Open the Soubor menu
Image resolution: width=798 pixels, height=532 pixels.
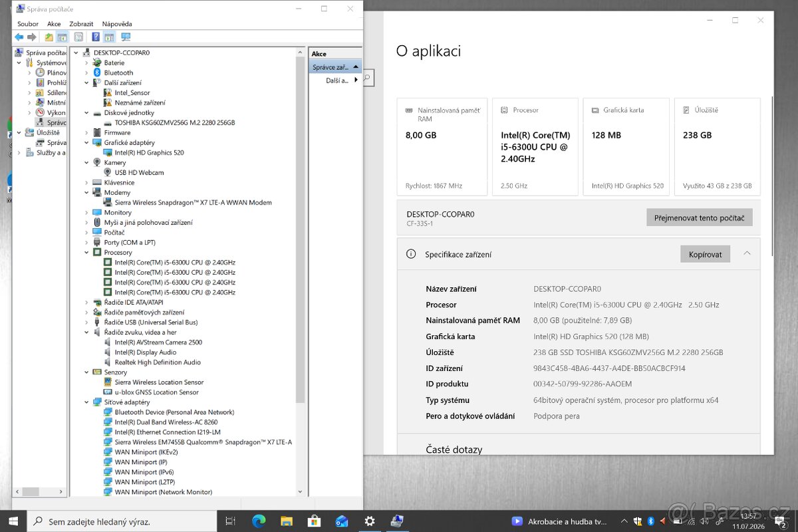28,24
